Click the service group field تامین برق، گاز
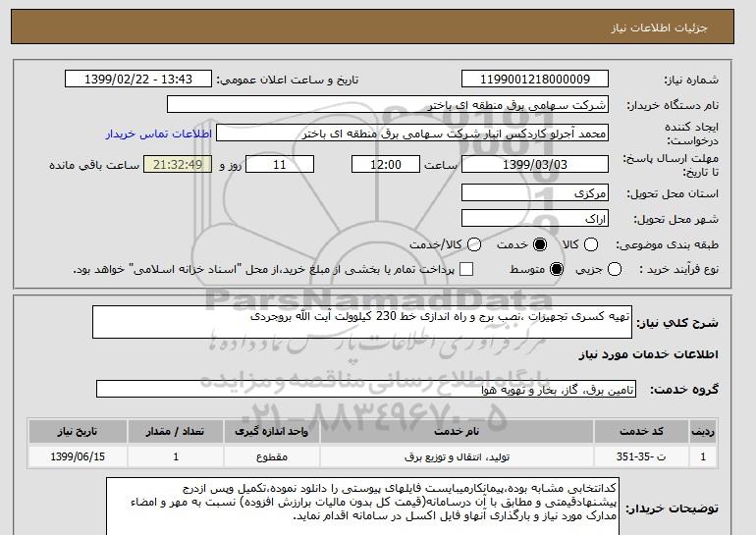 [x=366, y=389]
